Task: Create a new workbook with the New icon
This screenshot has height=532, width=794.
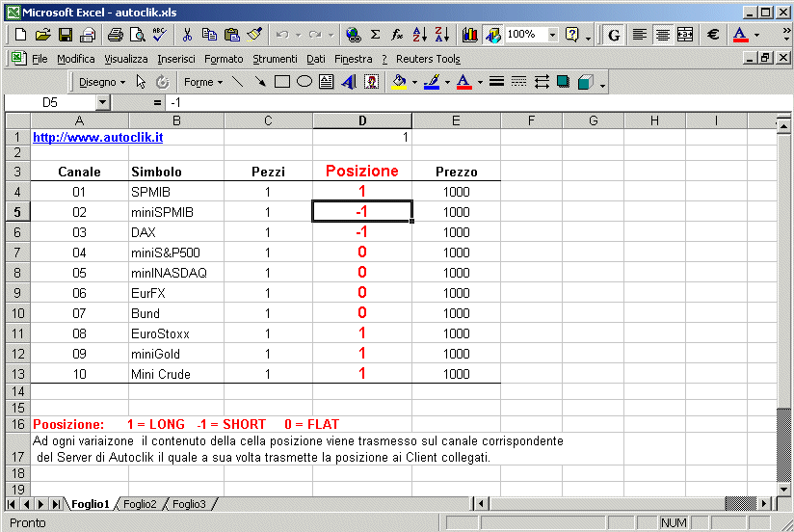Action: click(21, 35)
